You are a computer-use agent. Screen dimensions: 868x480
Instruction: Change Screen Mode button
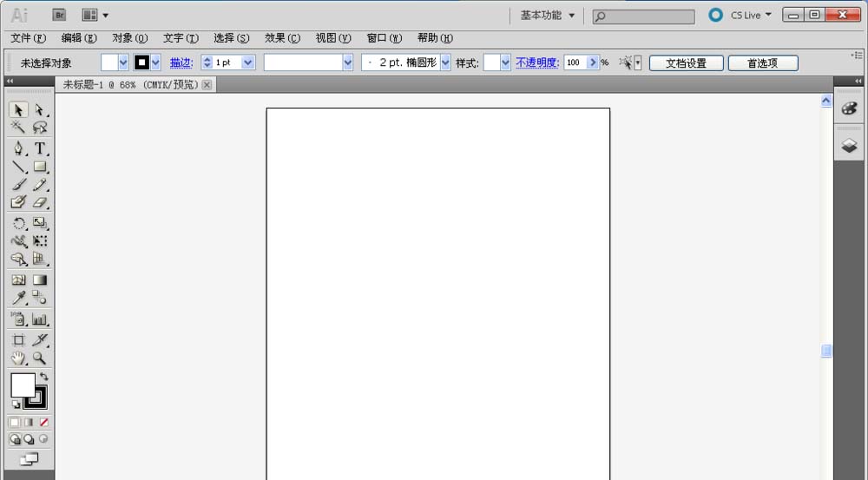[30, 459]
